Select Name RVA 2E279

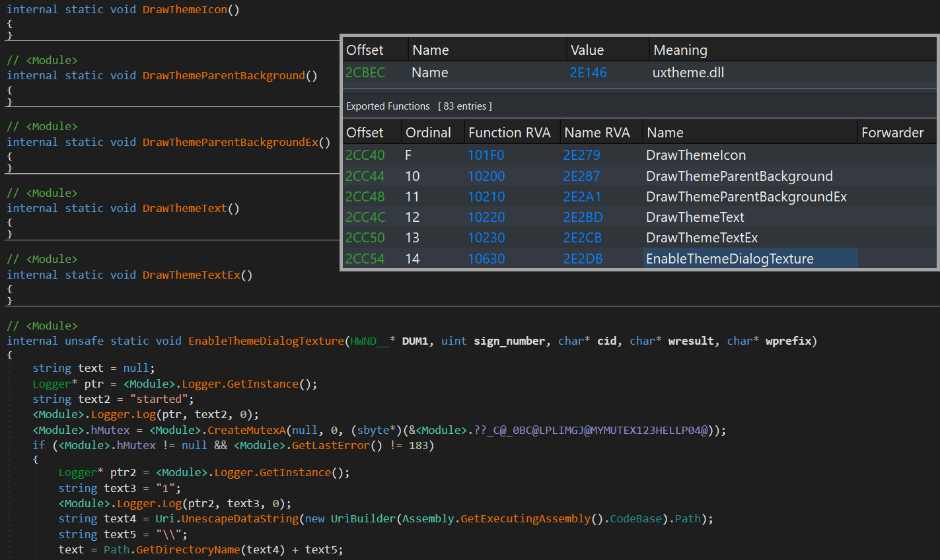[582, 155]
